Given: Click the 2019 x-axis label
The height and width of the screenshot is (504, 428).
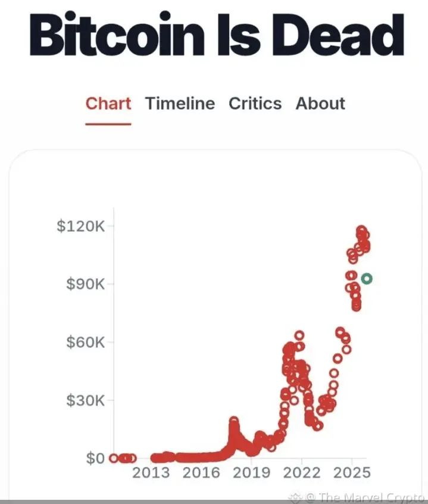Looking at the screenshot, I should click(x=251, y=472).
